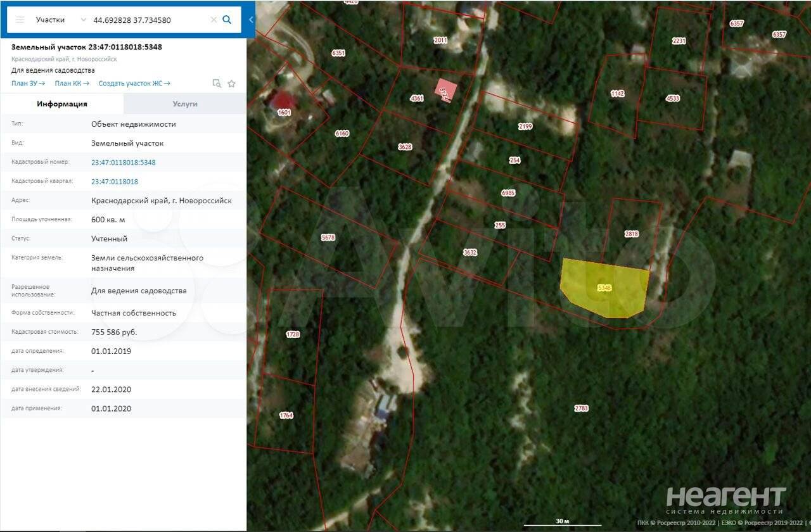The width and height of the screenshot is (811, 532).
Task: Open the План ЗУ link
Action: 28,84
